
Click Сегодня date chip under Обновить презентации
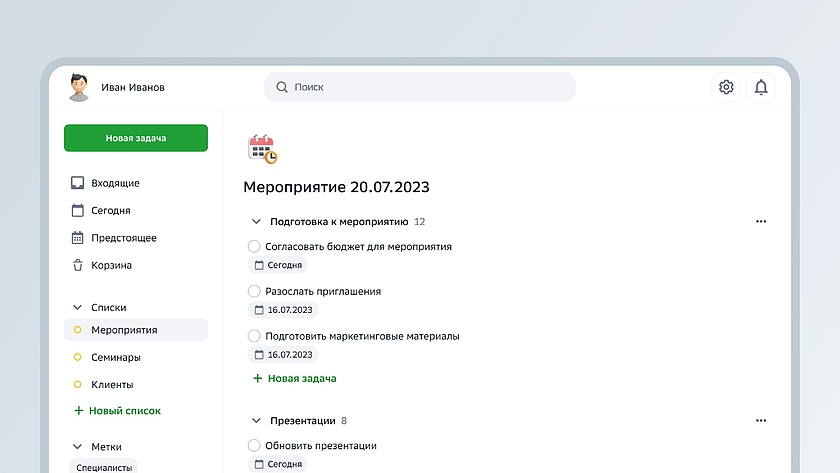(x=278, y=464)
